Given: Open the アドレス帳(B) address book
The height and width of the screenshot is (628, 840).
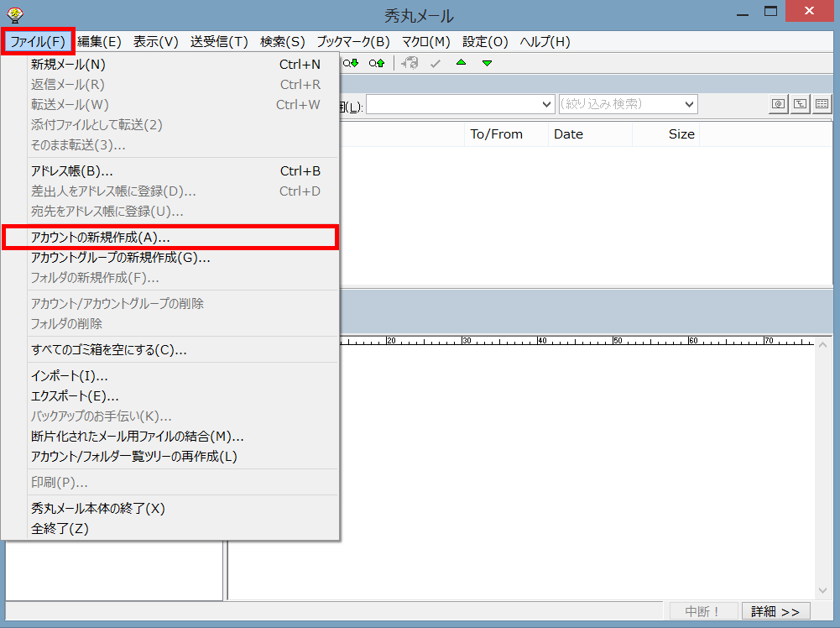Looking at the screenshot, I should click(x=71, y=170).
